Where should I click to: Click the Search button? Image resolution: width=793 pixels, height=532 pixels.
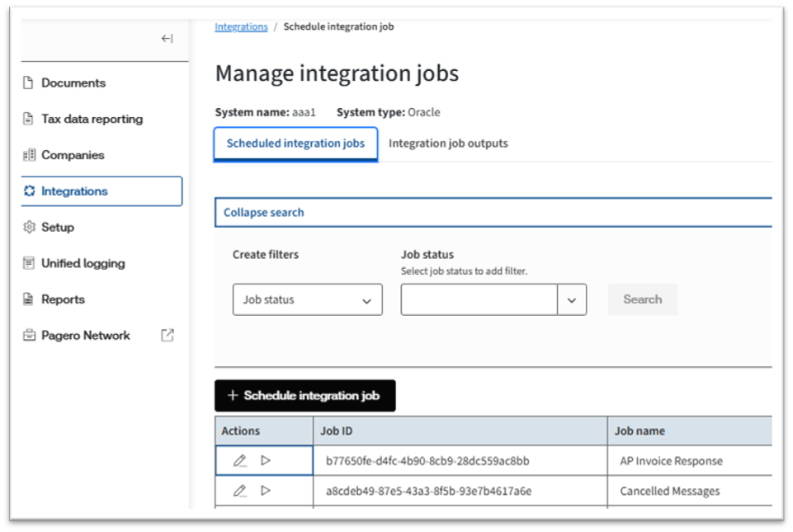[642, 299]
